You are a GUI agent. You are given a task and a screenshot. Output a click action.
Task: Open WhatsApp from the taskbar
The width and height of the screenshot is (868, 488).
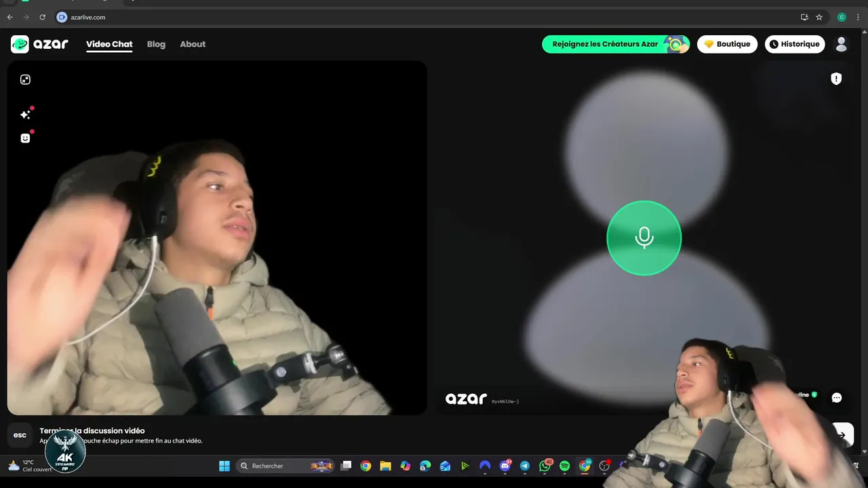click(545, 466)
